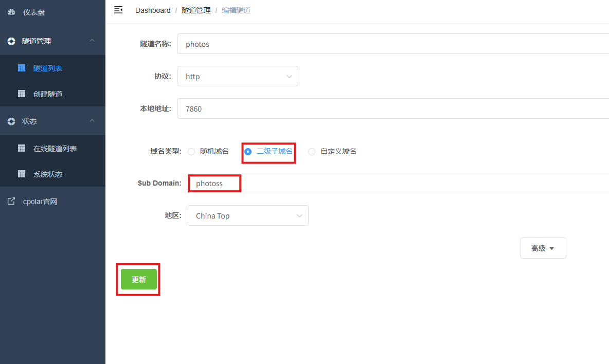Screen dimensions: 609x364
Task: Open 系统状态 menu item in sidebar
Action: coord(48,174)
